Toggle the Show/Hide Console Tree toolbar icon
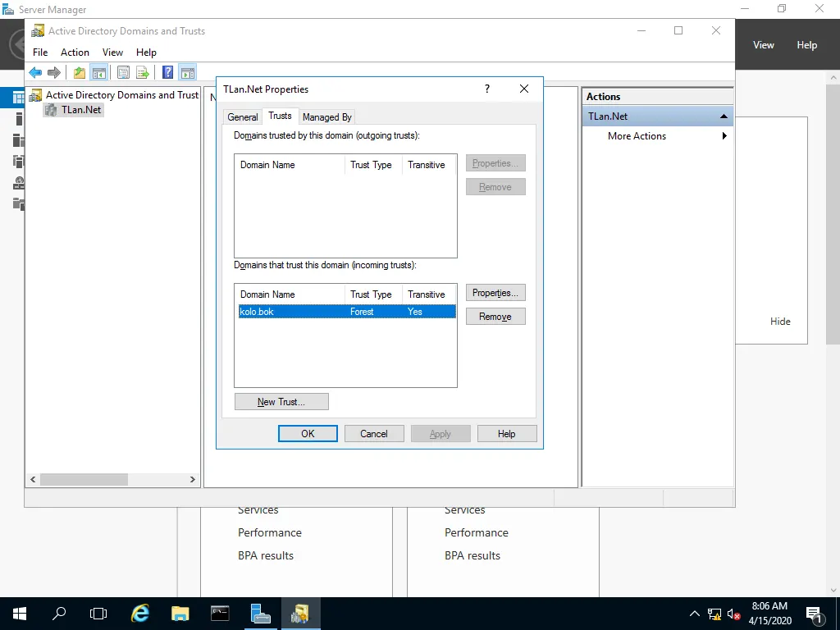The height and width of the screenshot is (630, 840). (99, 72)
